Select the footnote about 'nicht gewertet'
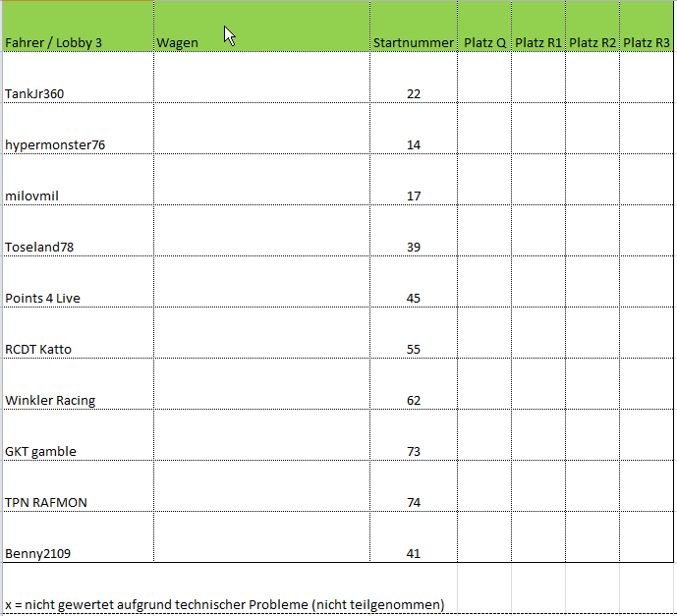 click(225, 603)
